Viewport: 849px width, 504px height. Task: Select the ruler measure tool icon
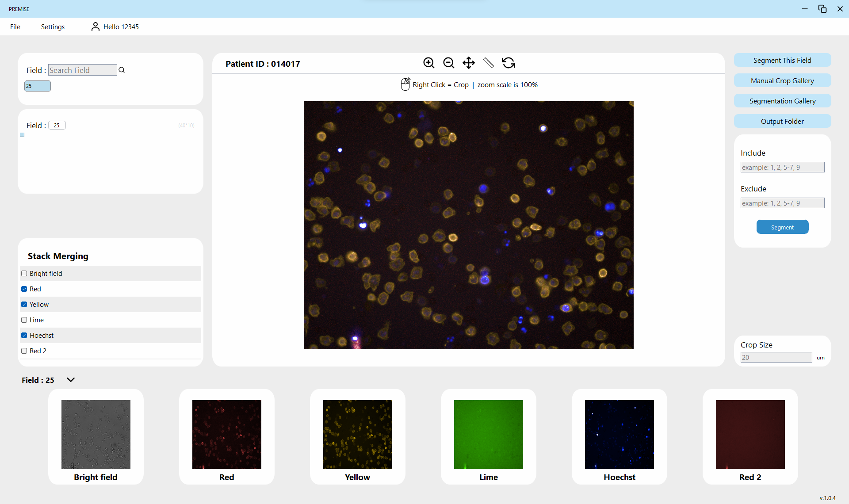488,63
